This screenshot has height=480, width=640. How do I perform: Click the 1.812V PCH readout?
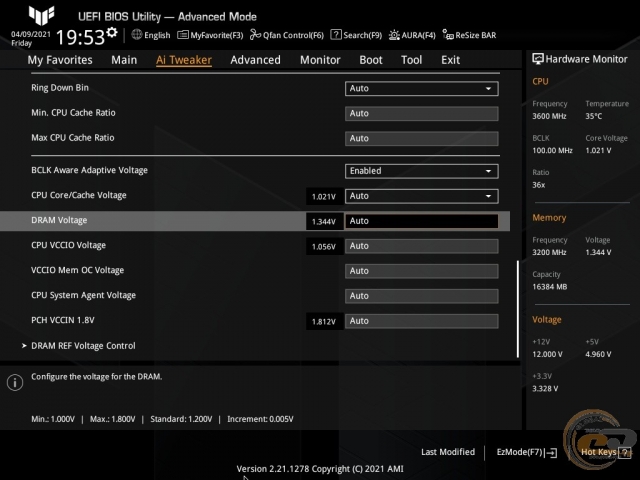(x=324, y=322)
